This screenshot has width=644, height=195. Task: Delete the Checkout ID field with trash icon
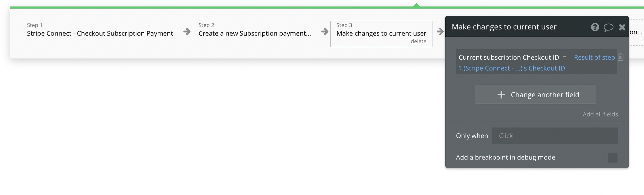[621, 57]
